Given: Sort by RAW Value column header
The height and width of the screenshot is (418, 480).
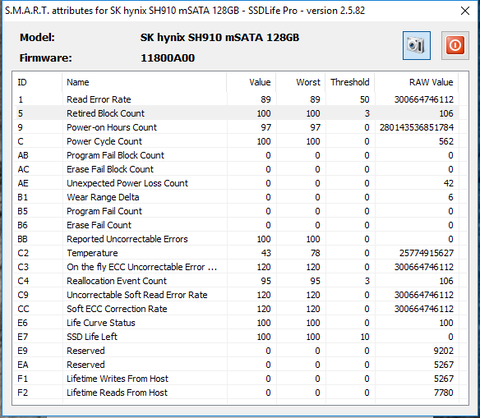Looking at the screenshot, I should [416, 82].
